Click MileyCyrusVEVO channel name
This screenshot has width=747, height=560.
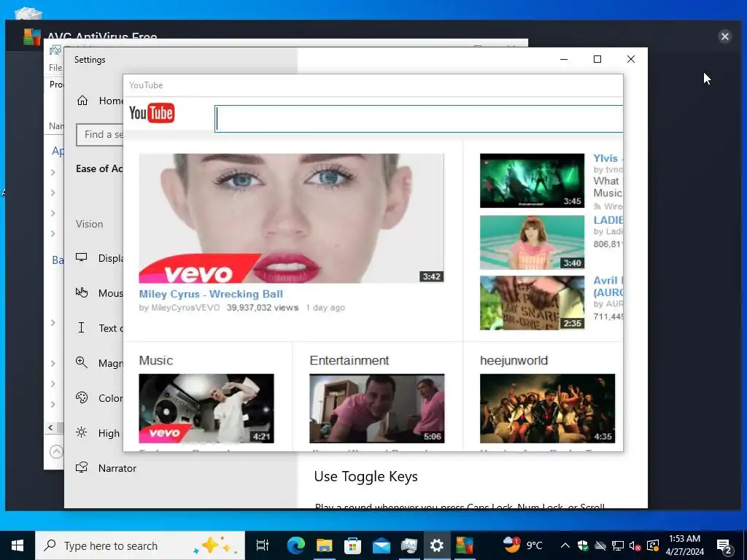pyautogui.click(x=185, y=308)
